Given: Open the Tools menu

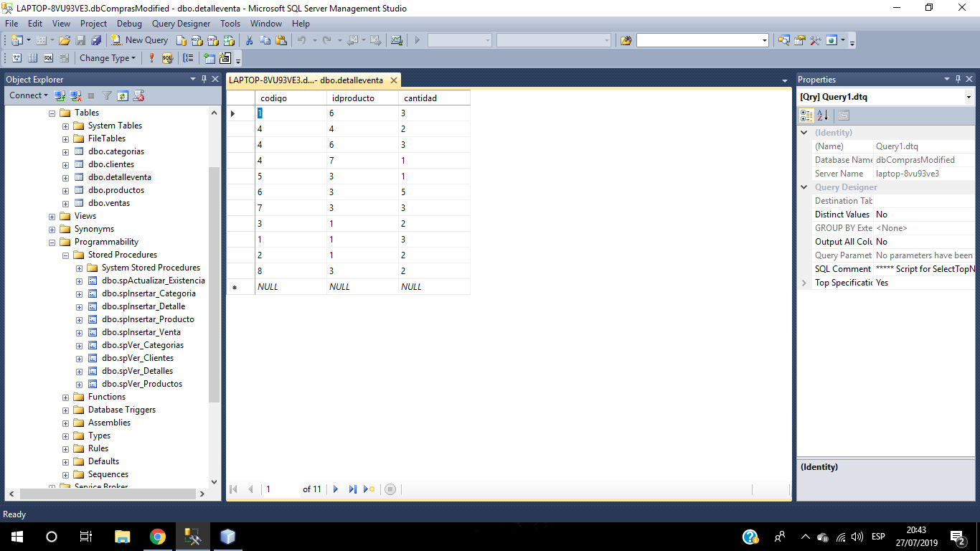Looking at the screenshot, I should pyautogui.click(x=230, y=24).
